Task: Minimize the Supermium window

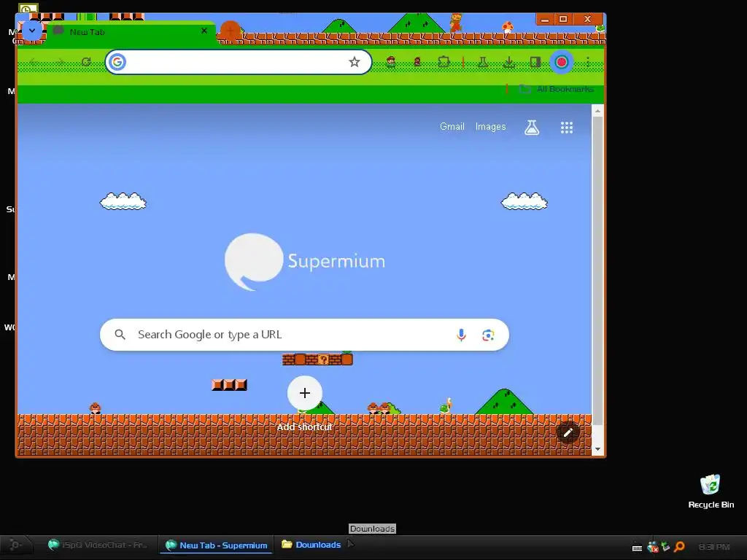Action: (544, 19)
